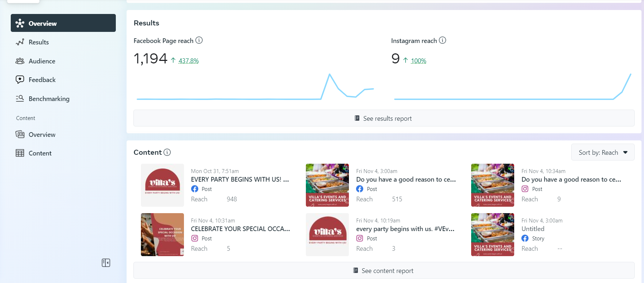
Task: Open the Sort by: Reach dropdown
Action: (x=602, y=153)
